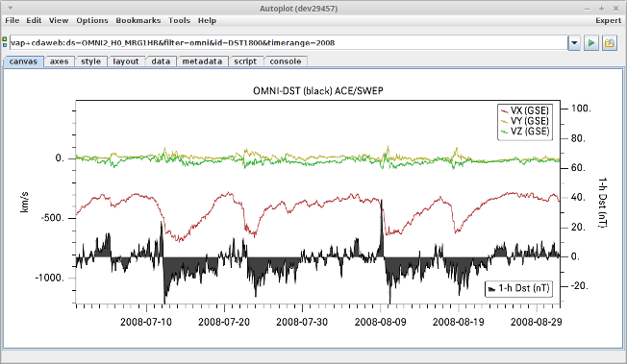Open the Help menu
Image resolution: width=627 pixels, height=364 pixels.
tap(207, 20)
